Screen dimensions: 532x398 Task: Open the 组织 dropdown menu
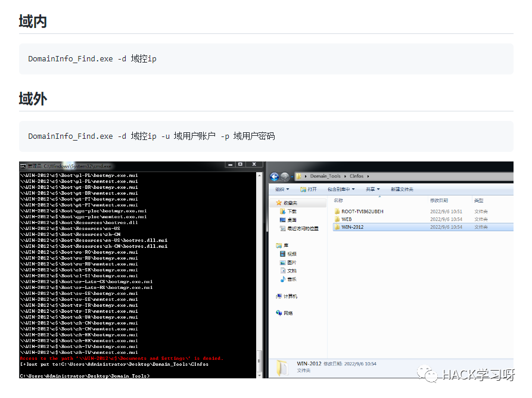pyautogui.click(x=282, y=189)
